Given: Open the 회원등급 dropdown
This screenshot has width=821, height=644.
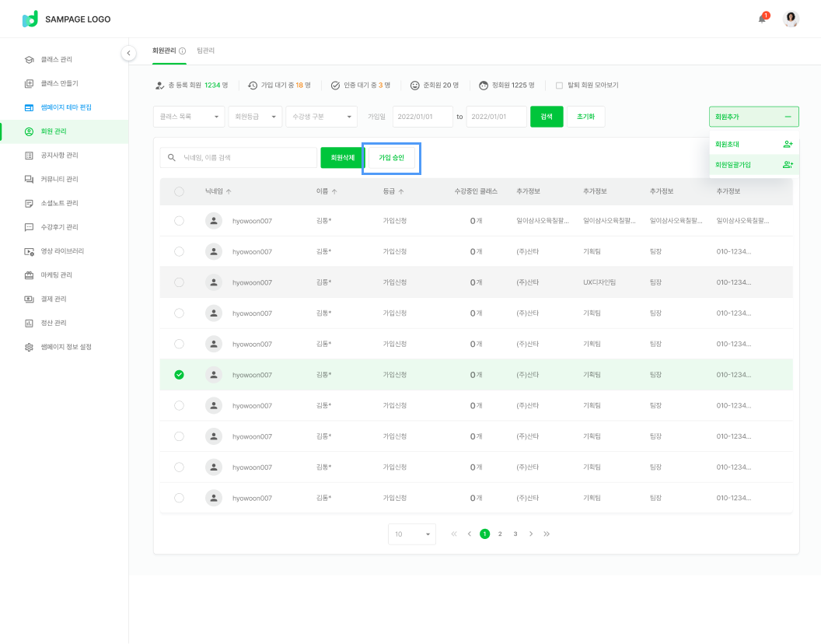Looking at the screenshot, I should (x=255, y=117).
